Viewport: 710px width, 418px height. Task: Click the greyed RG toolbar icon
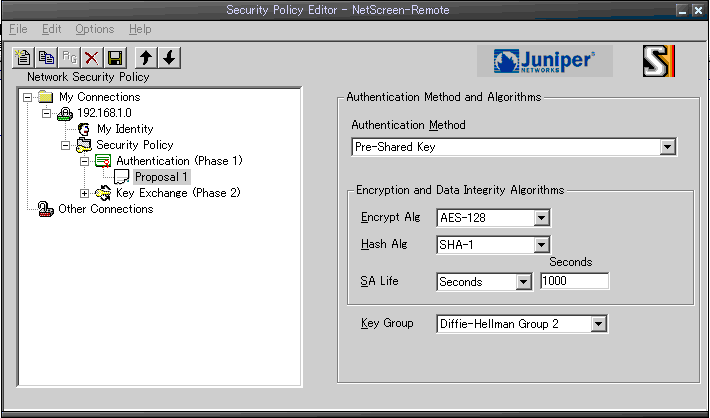69,58
